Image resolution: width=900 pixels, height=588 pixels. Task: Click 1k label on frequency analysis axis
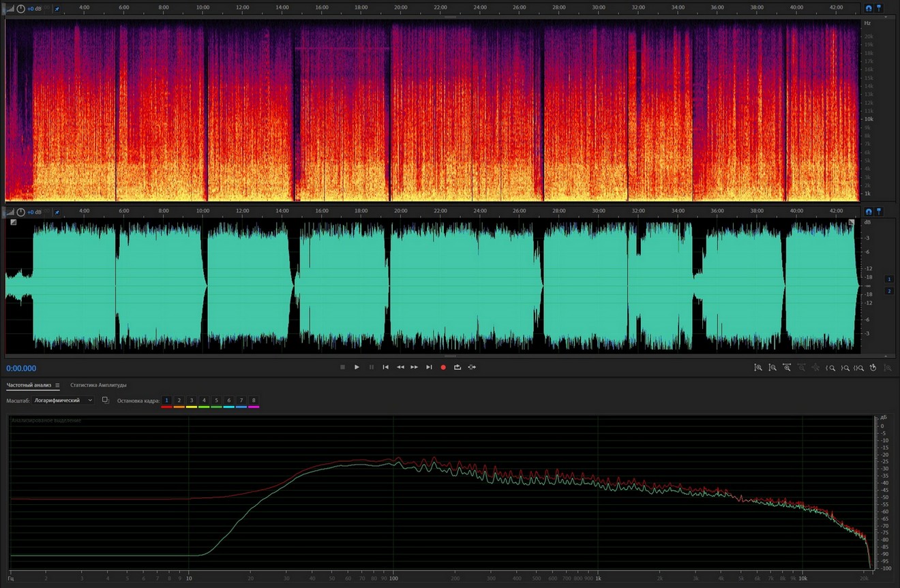[598, 578]
